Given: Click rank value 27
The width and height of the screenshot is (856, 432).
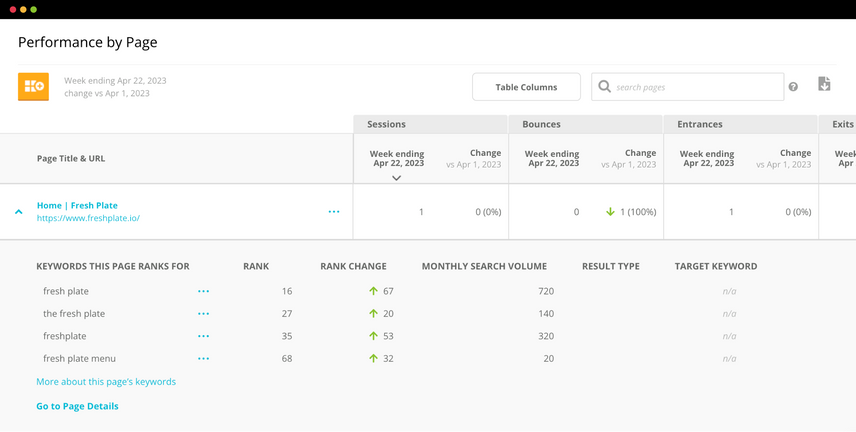Looking at the screenshot, I should click(x=287, y=313).
